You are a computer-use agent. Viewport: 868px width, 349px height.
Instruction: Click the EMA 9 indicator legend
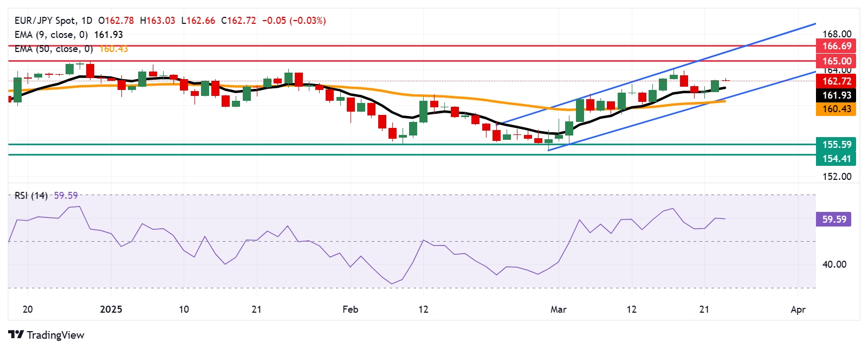68,35
